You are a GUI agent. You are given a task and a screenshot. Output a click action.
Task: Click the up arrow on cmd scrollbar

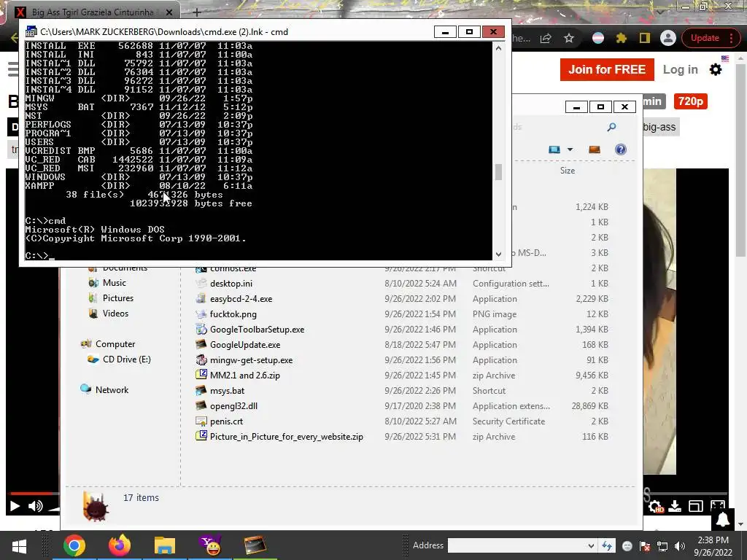point(498,48)
